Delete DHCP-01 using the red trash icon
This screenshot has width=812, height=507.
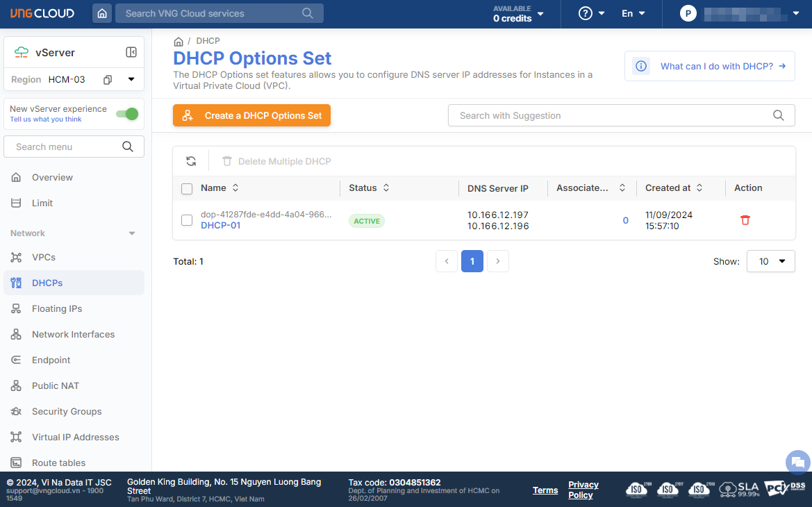(745, 220)
